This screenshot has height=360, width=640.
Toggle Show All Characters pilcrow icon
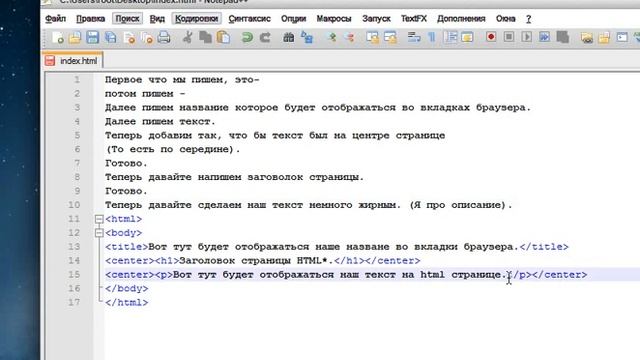431,38
